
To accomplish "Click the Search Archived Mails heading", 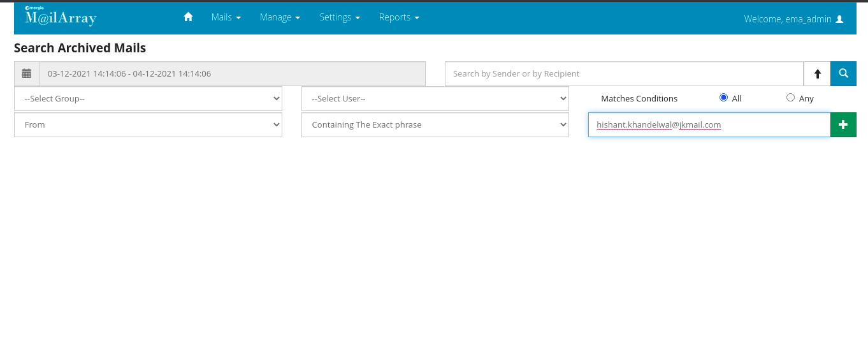I will pyautogui.click(x=80, y=48).
